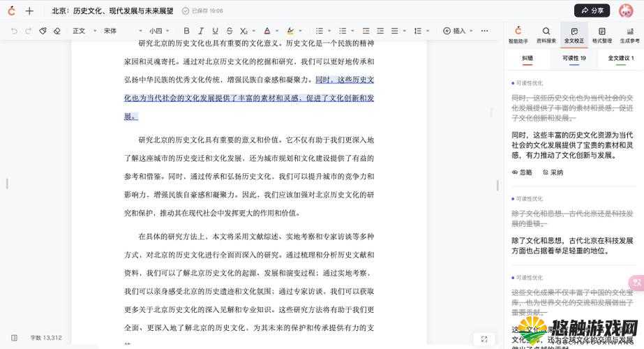Open the 资料搜索 search panel
The image size is (644, 349).
tap(546, 35)
